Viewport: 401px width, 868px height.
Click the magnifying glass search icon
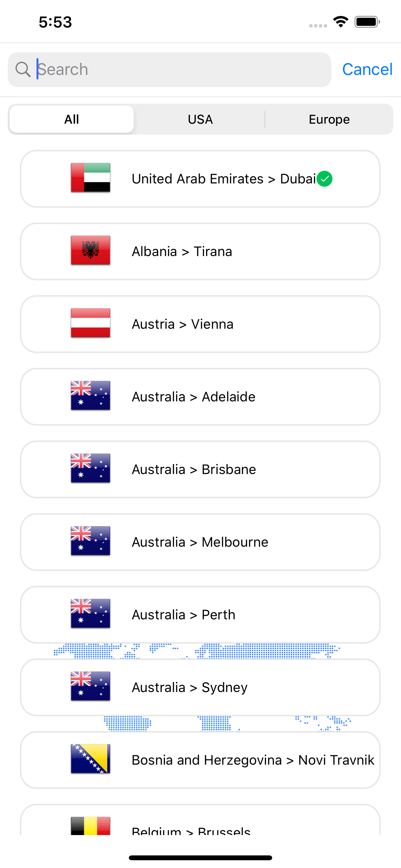pos(23,69)
